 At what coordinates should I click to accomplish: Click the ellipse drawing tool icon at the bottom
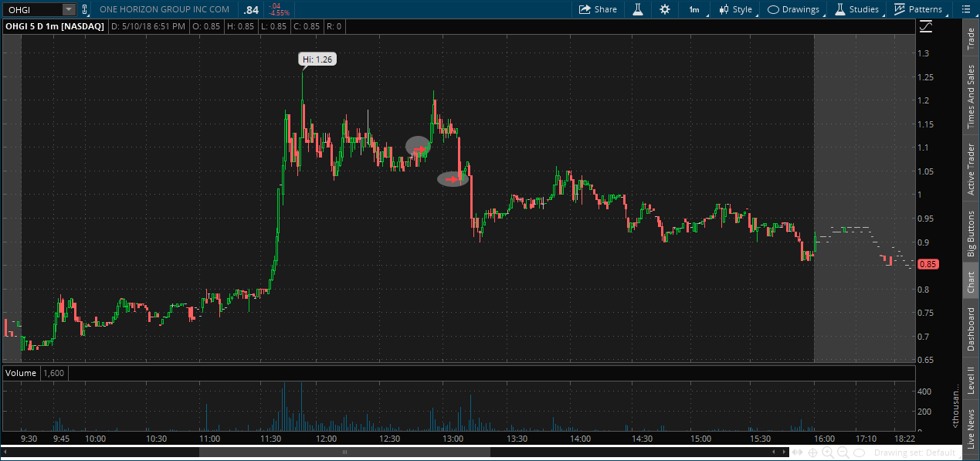tap(860, 453)
